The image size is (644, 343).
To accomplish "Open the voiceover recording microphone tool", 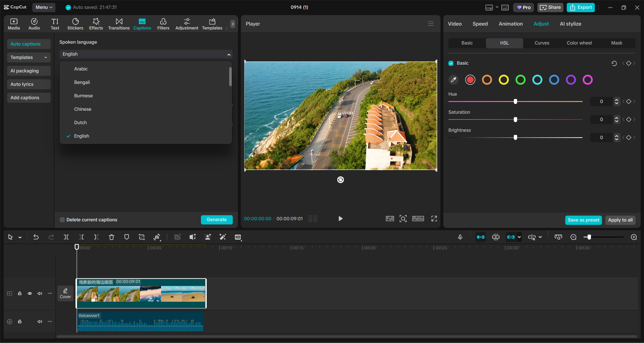I will (x=460, y=237).
